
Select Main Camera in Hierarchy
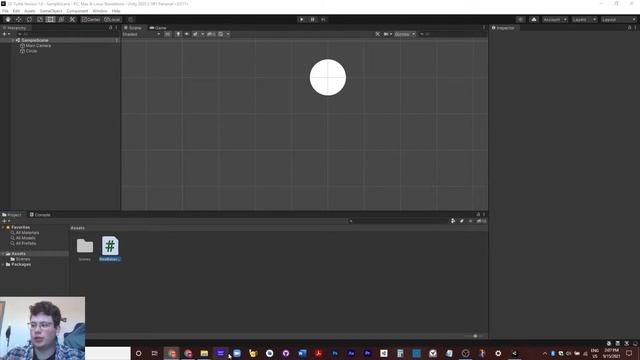pos(38,46)
